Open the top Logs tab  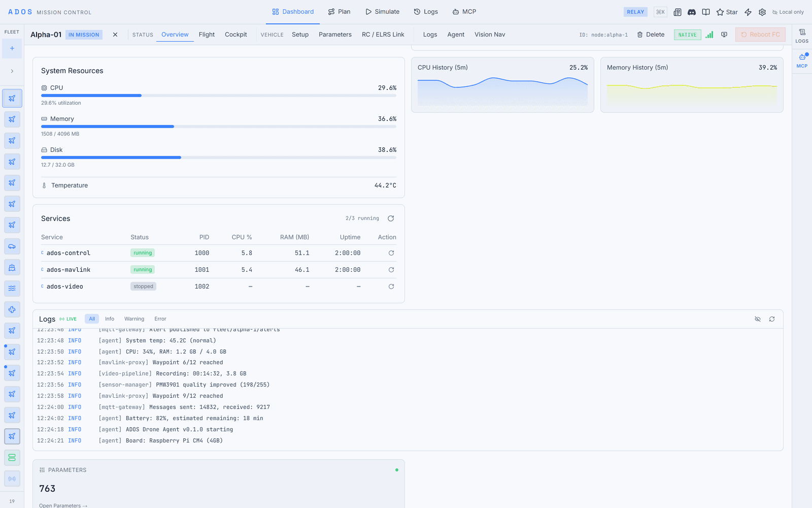[426, 12]
